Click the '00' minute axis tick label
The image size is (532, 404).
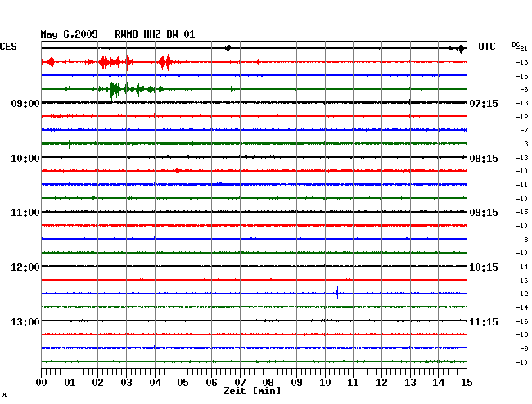[42, 383]
